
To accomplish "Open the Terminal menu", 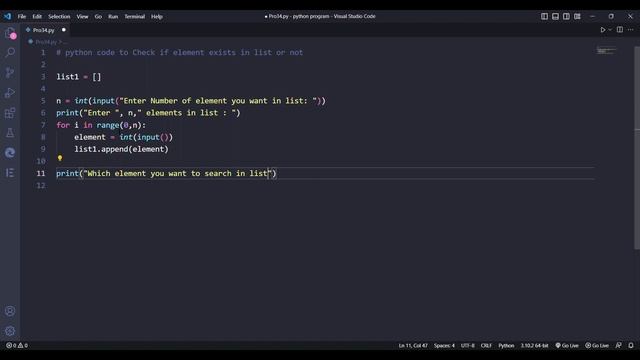I will [135, 17].
